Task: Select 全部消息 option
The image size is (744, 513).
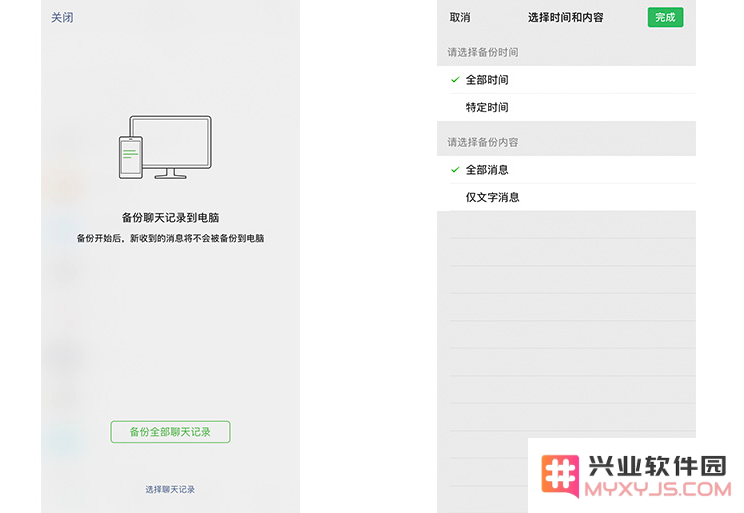Action: coord(566,170)
